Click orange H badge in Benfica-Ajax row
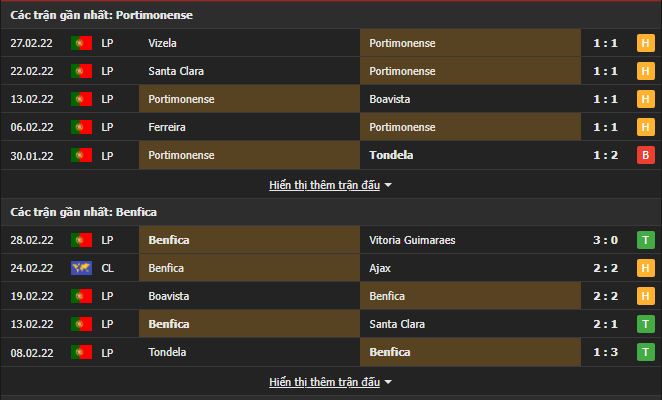Screen dimensions: 662x400 point(645,268)
